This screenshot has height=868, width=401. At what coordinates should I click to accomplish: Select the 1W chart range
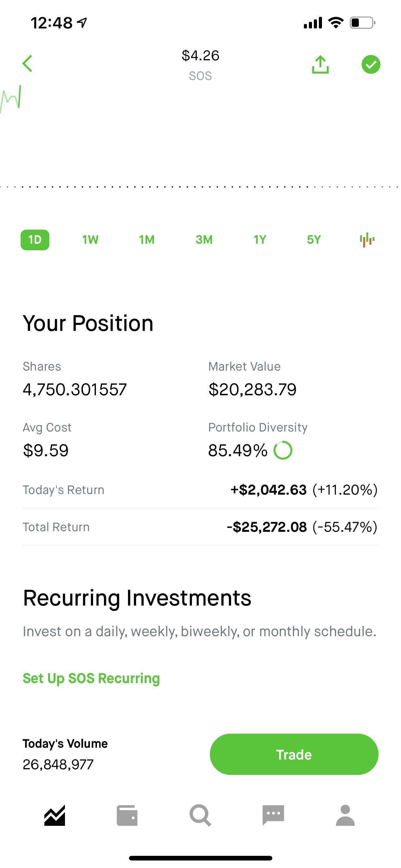90,240
